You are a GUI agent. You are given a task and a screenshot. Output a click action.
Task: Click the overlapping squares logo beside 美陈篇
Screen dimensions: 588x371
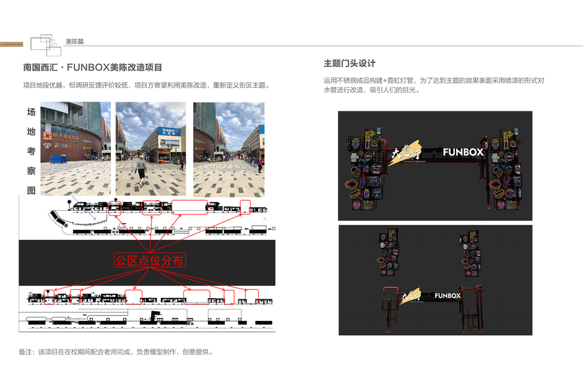[46, 45]
